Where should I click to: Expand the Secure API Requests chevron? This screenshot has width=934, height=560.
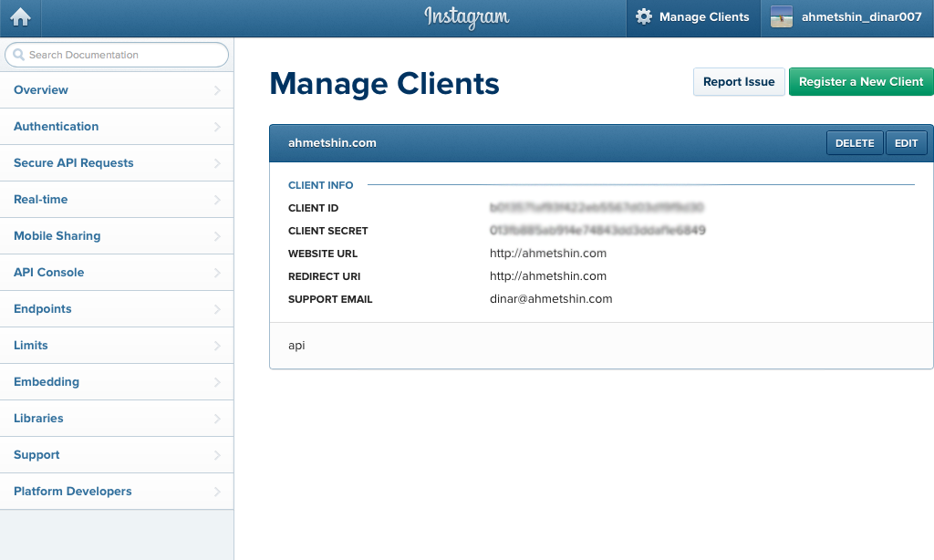[217, 163]
